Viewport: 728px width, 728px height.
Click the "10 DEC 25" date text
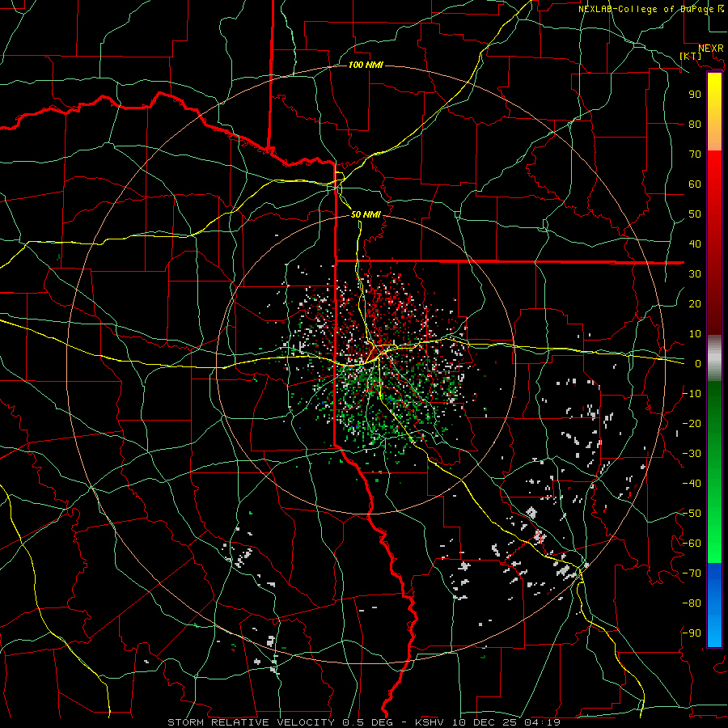coord(484,722)
